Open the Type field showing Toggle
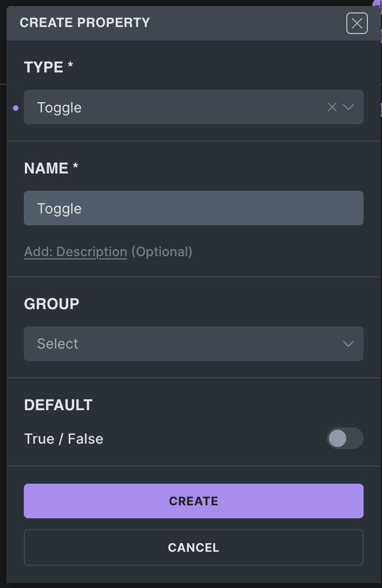This screenshot has width=382, height=588. tap(179, 107)
